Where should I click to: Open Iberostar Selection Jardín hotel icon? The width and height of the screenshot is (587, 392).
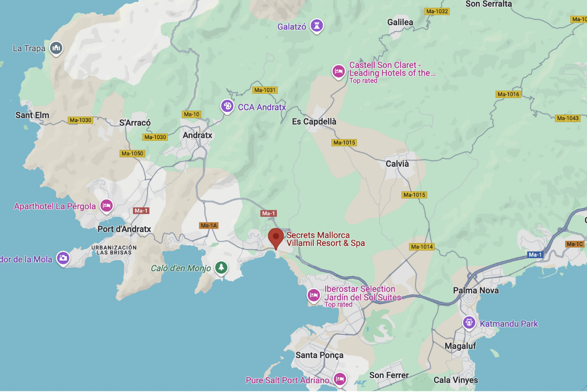314,296
